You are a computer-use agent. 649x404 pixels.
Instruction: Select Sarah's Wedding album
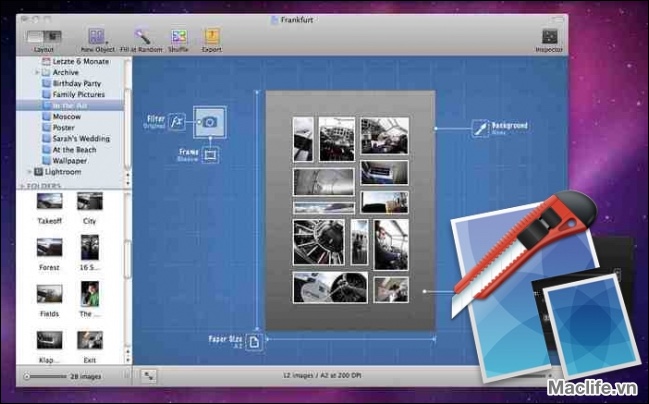[x=80, y=138]
